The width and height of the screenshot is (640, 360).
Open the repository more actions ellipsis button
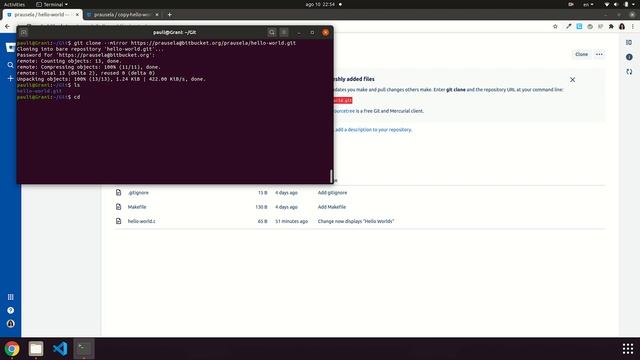click(599, 54)
